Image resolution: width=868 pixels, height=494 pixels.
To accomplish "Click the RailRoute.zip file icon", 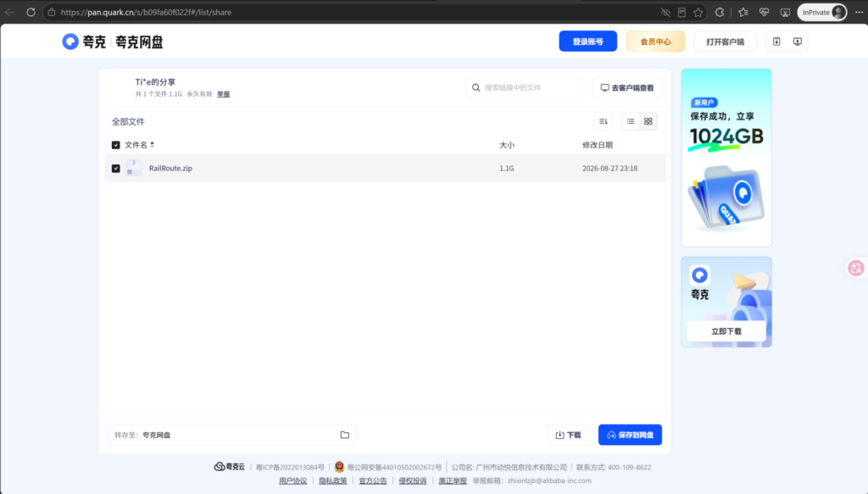I will pos(133,168).
